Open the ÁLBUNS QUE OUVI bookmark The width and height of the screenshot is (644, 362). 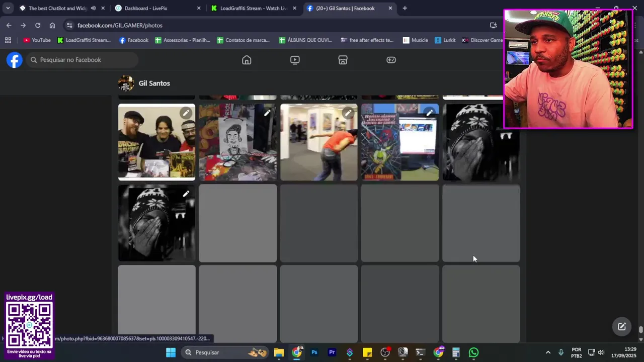(305, 40)
